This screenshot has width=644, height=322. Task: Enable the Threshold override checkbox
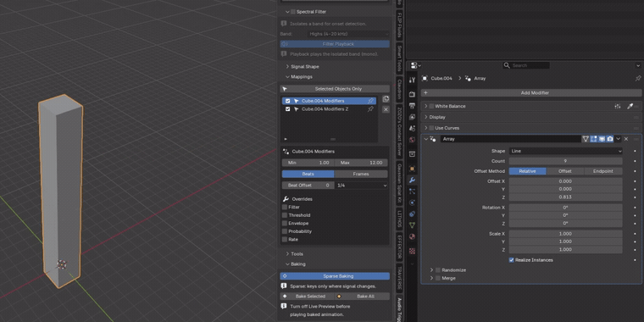[x=284, y=215]
